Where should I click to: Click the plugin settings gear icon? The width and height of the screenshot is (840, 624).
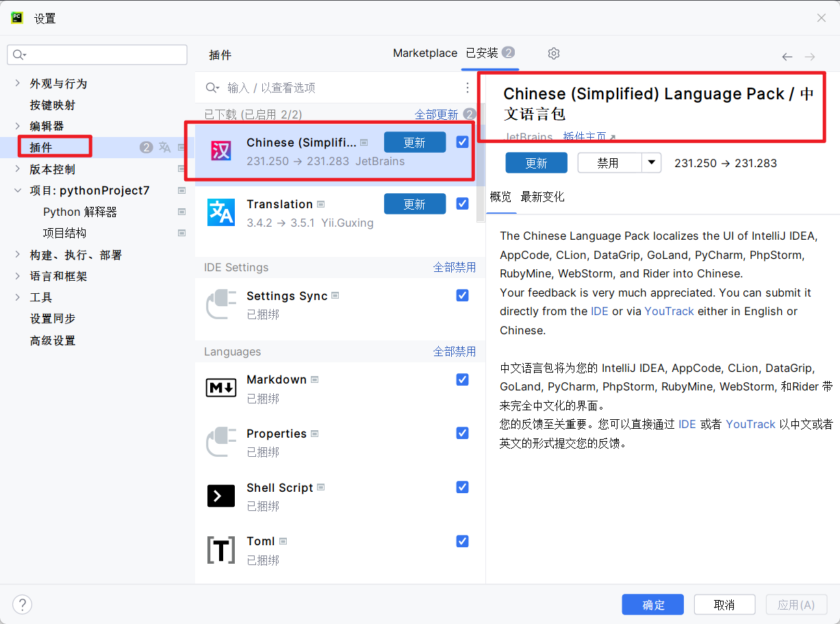[554, 53]
